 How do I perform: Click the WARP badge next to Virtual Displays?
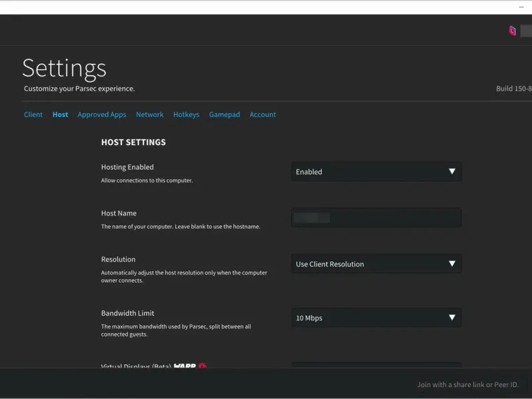[185, 365]
